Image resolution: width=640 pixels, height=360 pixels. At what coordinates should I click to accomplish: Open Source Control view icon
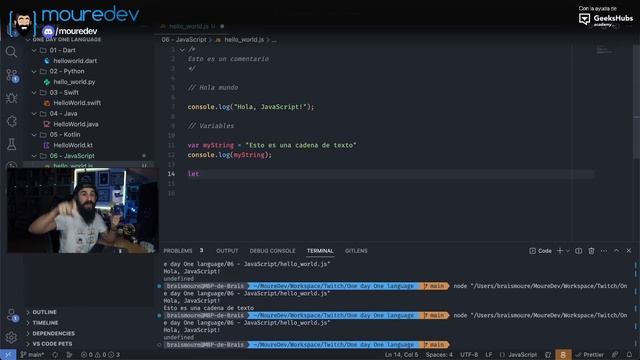tap(12, 75)
